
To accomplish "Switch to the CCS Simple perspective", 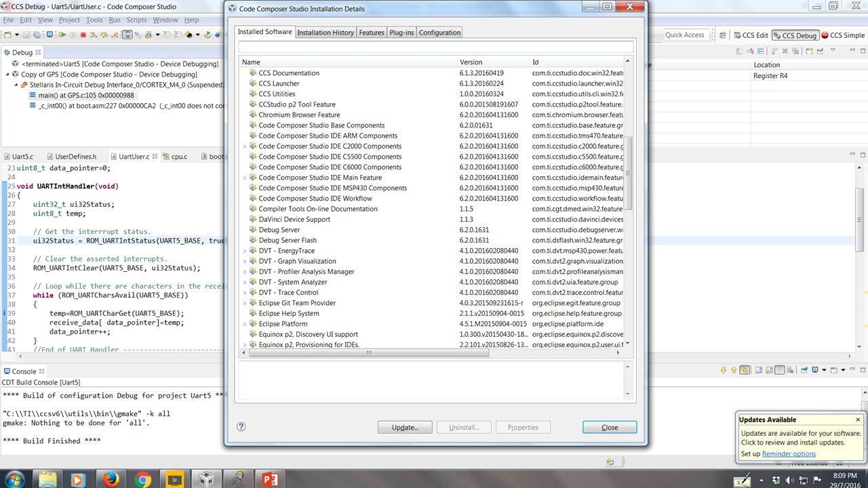I will point(843,35).
